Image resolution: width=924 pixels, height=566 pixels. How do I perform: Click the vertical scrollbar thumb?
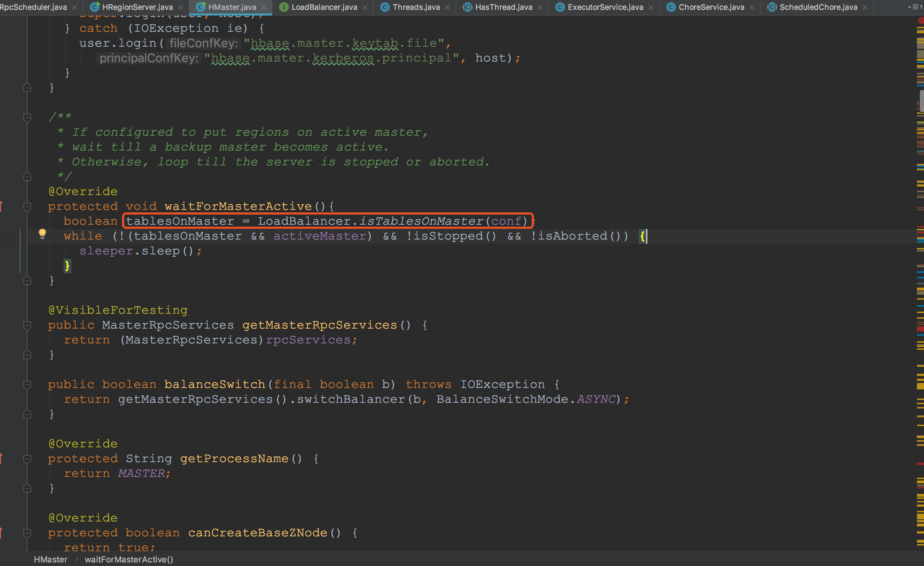[922, 101]
